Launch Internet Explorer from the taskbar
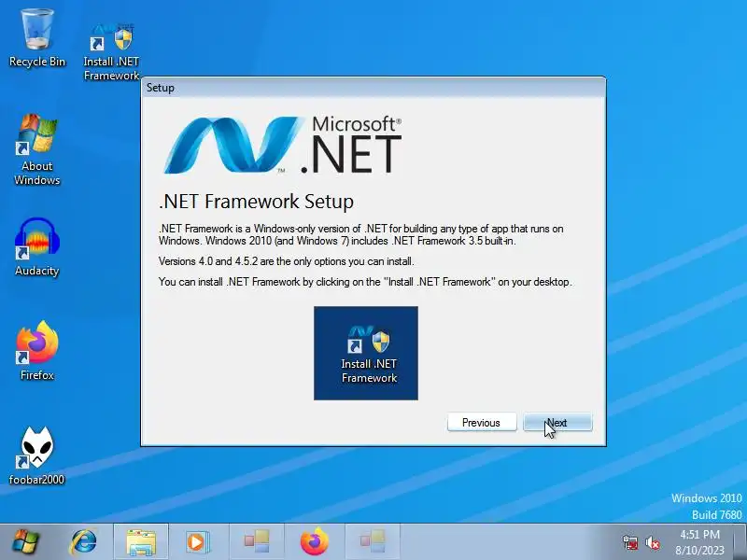The image size is (747, 560). [83, 542]
